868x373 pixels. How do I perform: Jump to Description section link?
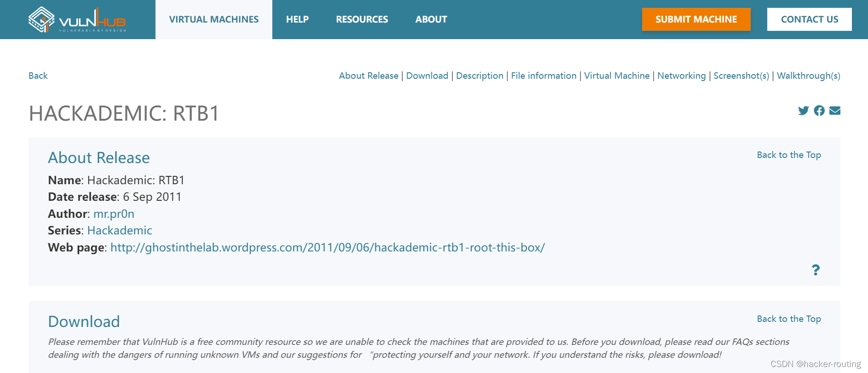pos(480,76)
